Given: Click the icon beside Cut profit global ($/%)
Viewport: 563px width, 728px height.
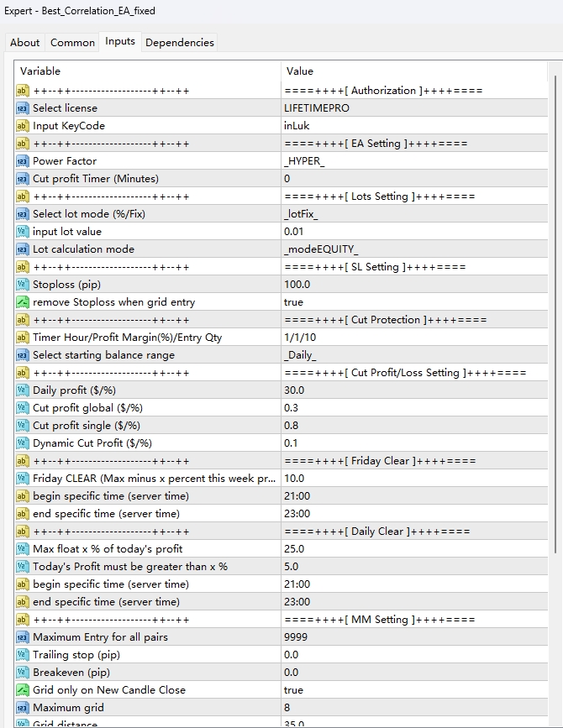Looking at the screenshot, I should [23, 408].
